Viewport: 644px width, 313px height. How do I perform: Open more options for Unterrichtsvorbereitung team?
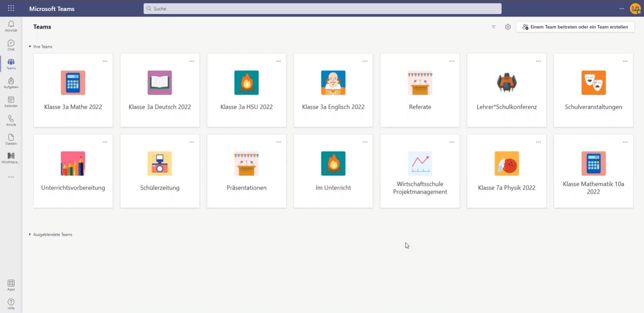[105, 142]
